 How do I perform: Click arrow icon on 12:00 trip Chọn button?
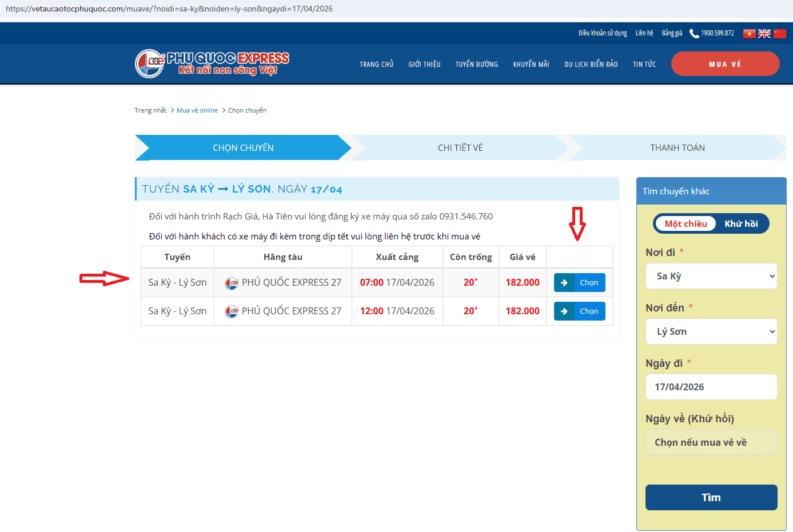(x=564, y=311)
